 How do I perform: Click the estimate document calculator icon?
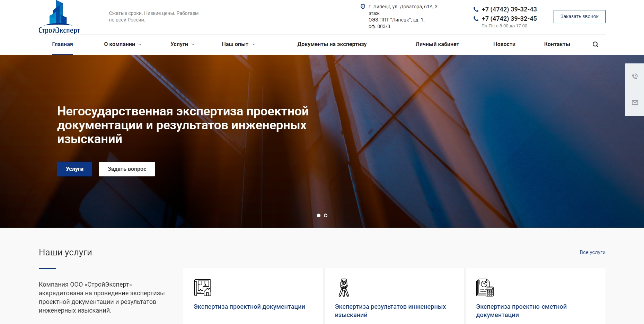click(x=485, y=288)
